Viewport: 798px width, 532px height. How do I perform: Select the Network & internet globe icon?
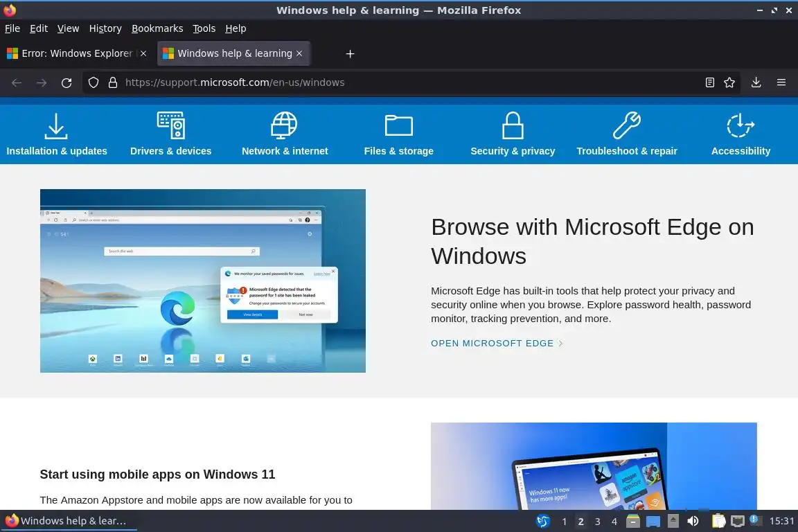pos(284,125)
